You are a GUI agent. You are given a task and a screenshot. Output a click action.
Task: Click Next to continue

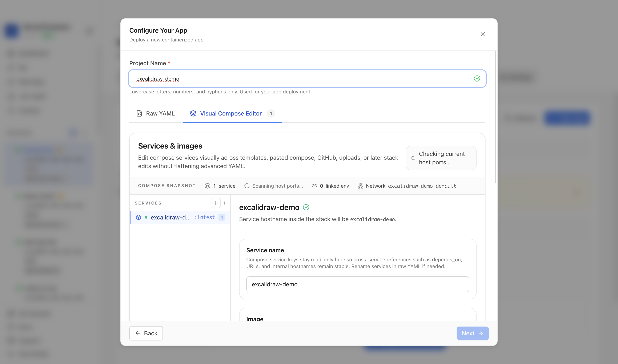pos(472,333)
